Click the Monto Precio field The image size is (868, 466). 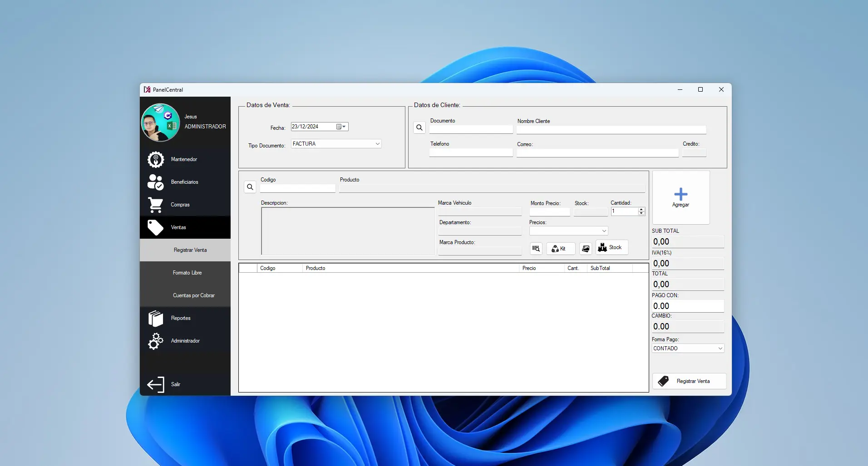click(x=550, y=212)
